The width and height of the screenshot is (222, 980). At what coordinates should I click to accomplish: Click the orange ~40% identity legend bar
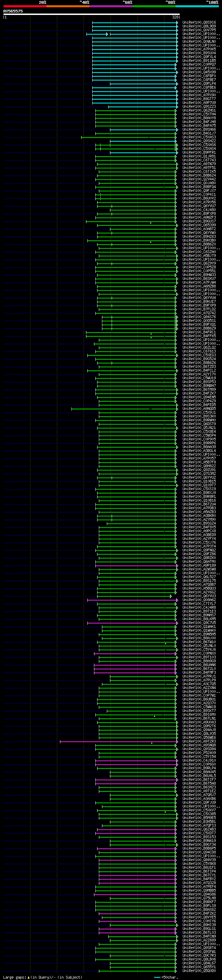(68, 6)
